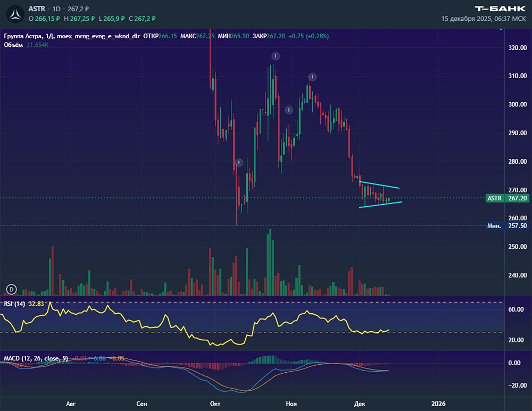The width and height of the screenshot is (532, 411).
Task: Click the '290.00' price axis label
Action: [518, 133]
